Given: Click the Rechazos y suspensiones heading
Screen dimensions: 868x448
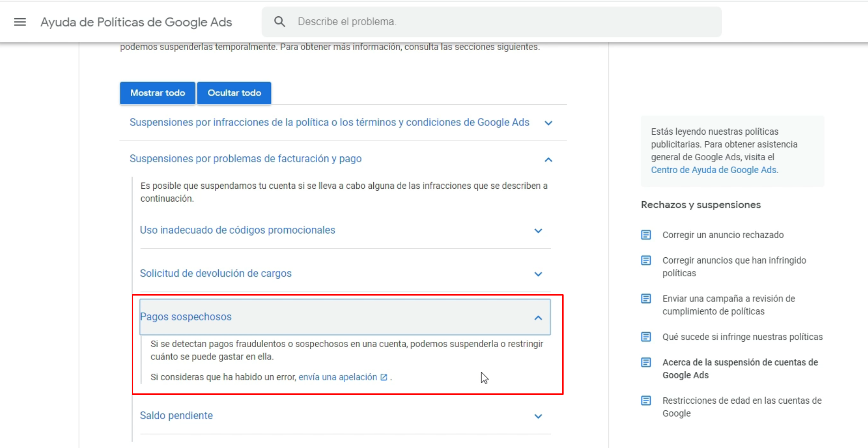Looking at the screenshot, I should (x=701, y=205).
